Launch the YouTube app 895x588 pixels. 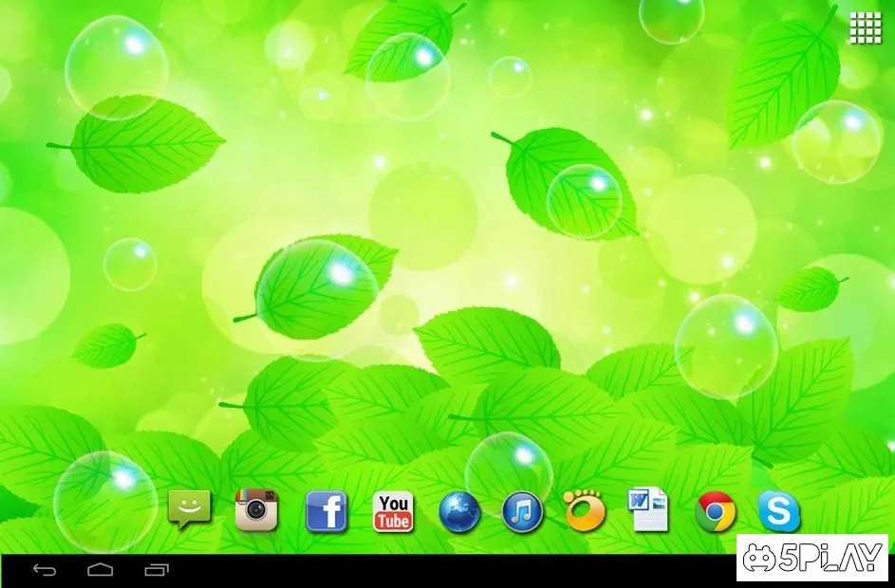[x=393, y=512]
